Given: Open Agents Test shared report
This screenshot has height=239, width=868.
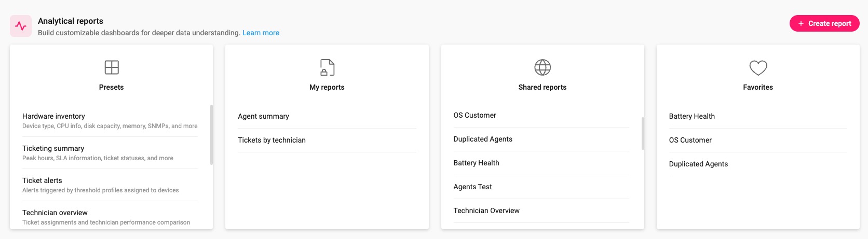Looking at the screenshot, I should [472, 187].
